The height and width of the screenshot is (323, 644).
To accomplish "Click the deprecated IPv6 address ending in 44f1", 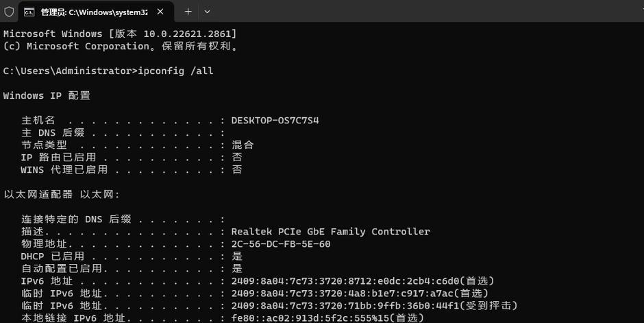I will pos(345,306).
